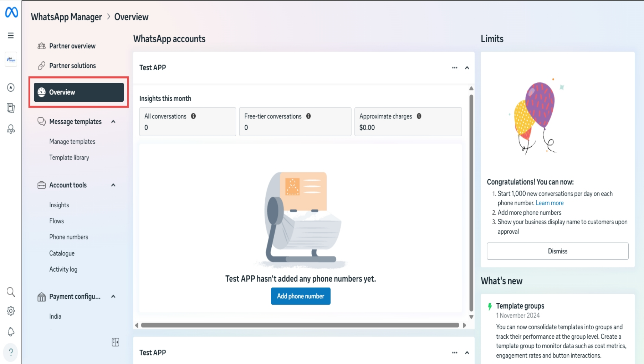Open Flows page
Viewport: 644px width, 364px height.
tap(57, 221)
